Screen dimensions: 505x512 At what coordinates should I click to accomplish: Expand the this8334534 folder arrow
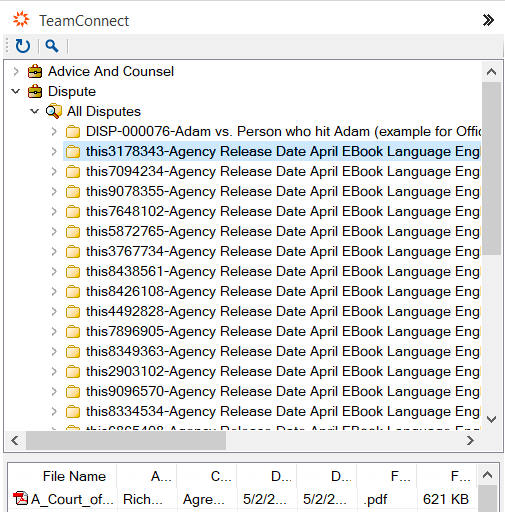[54, 411]
